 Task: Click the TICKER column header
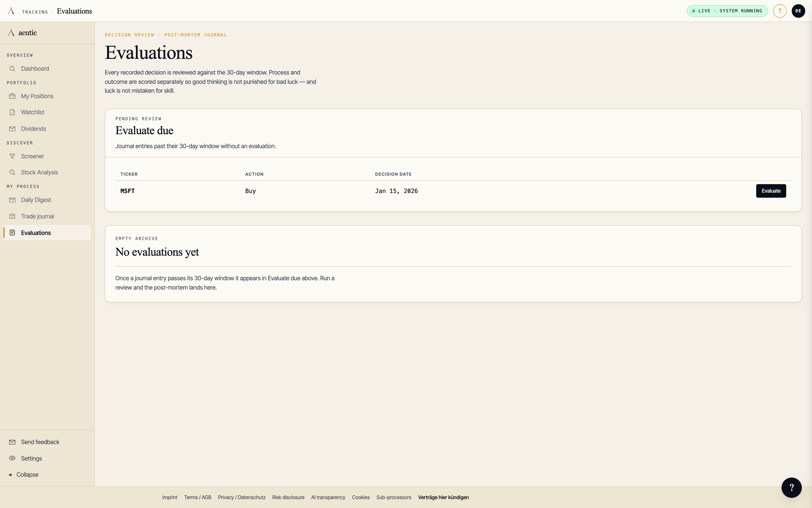click(x=129, y=174)
